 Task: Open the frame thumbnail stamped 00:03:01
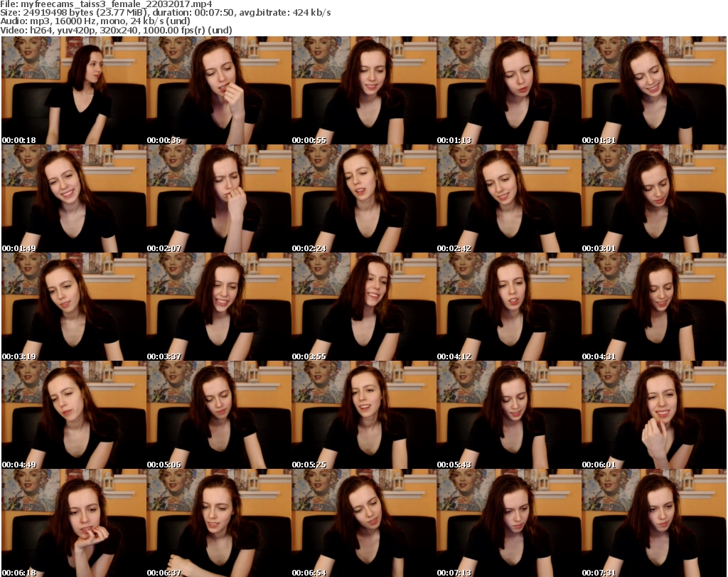tap(654, 198)
